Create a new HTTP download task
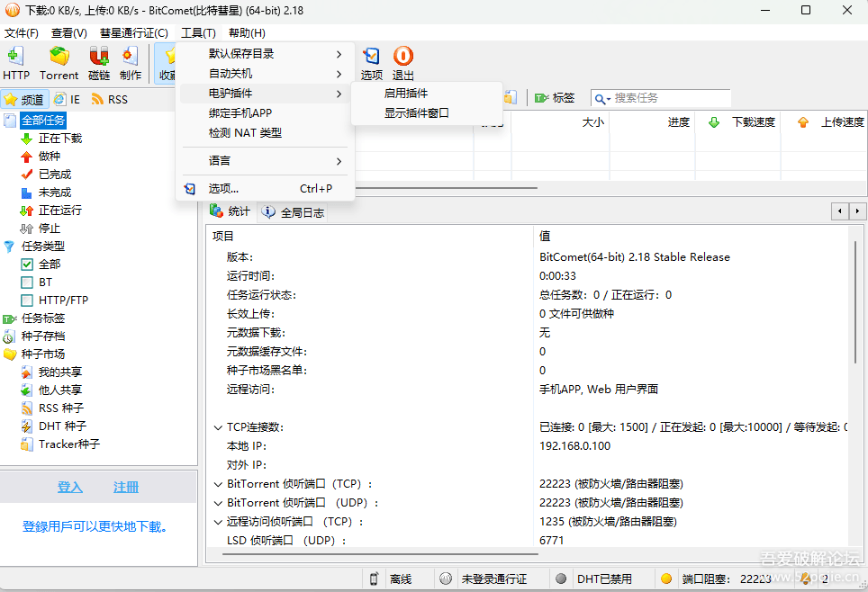Image resolution: width=868 pixels, height=592 pixels. pos(15,62)
